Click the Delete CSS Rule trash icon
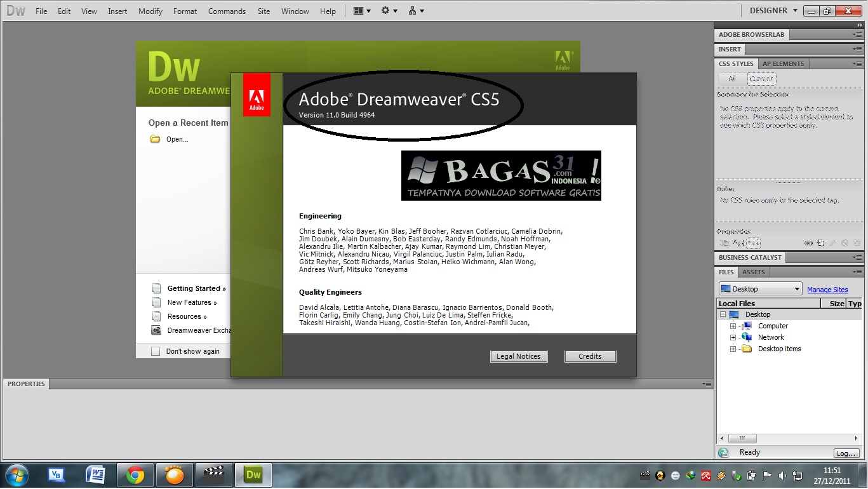 [857, 243]
